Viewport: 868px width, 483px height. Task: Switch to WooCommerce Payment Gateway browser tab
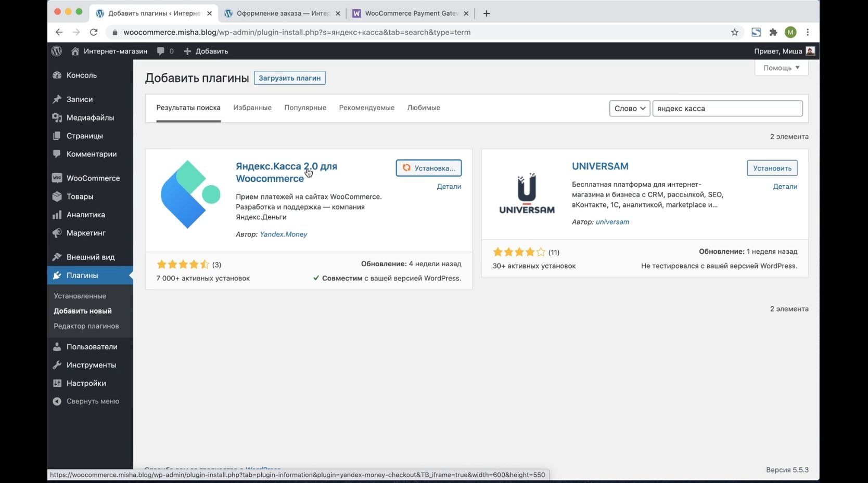(411, 14)
